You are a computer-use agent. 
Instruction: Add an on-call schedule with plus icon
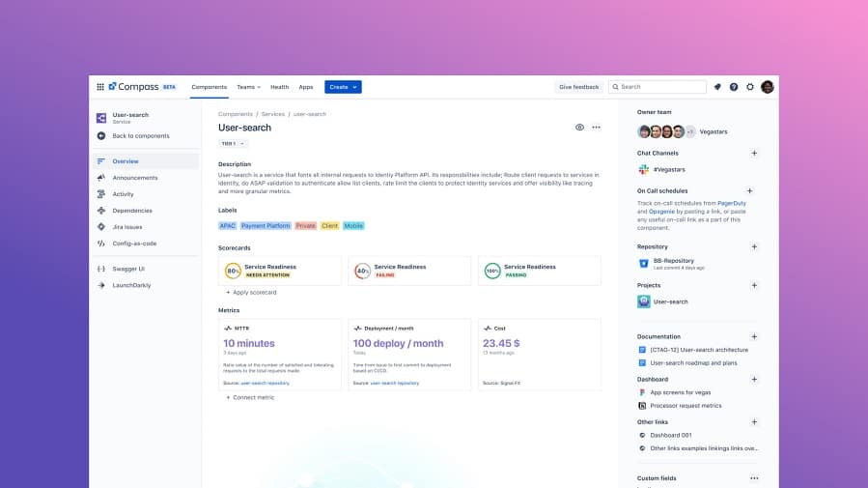point(749,190)
